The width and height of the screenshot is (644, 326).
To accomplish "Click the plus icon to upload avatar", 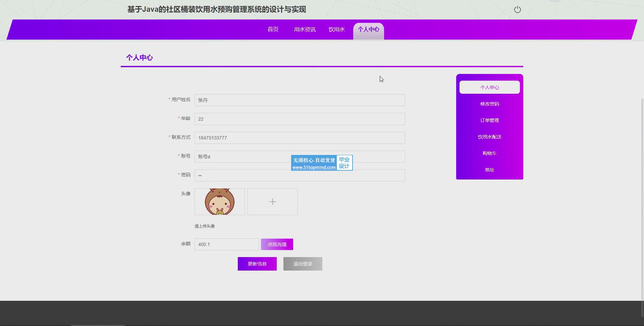I will point(272,202).
